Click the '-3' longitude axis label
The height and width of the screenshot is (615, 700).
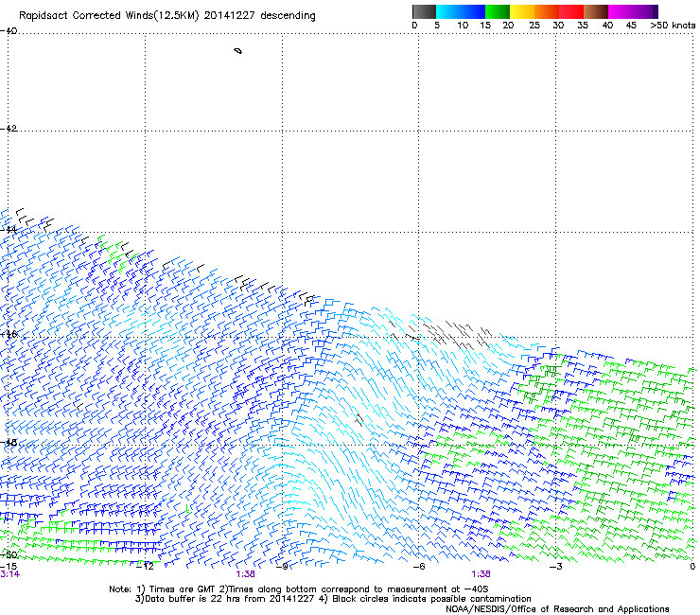click(555, 567)
